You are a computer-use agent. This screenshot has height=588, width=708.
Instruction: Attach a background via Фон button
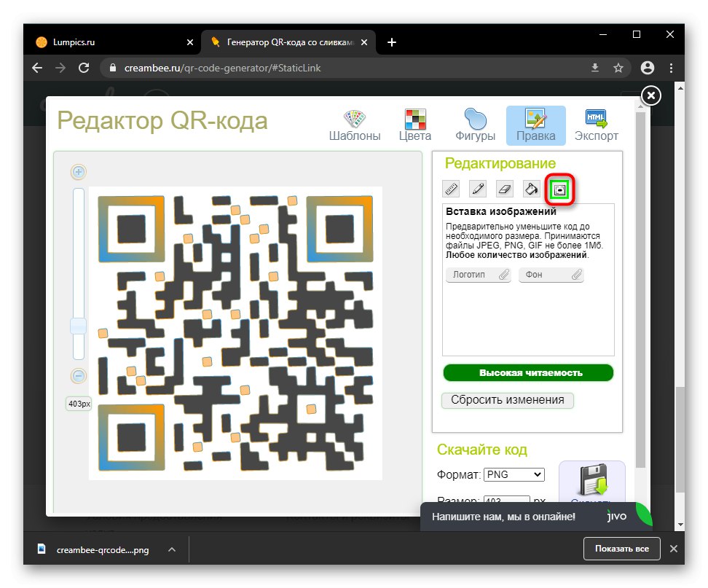[551, 275]
